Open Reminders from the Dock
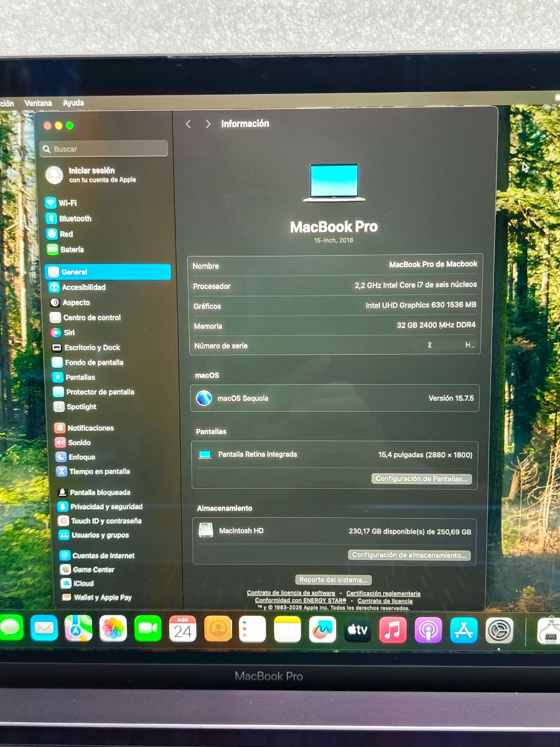 pyautogui.click(x=253, y=629)
